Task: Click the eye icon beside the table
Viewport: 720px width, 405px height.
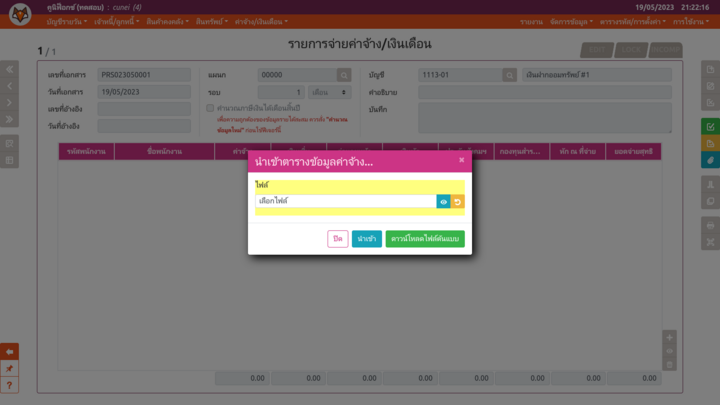Action: pos(669,351)
